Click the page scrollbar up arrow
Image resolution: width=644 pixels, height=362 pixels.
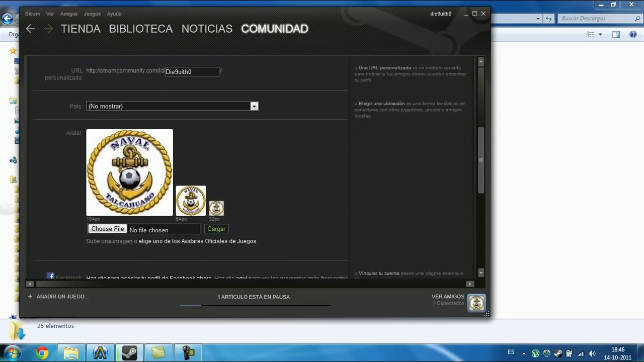(481, 61)
